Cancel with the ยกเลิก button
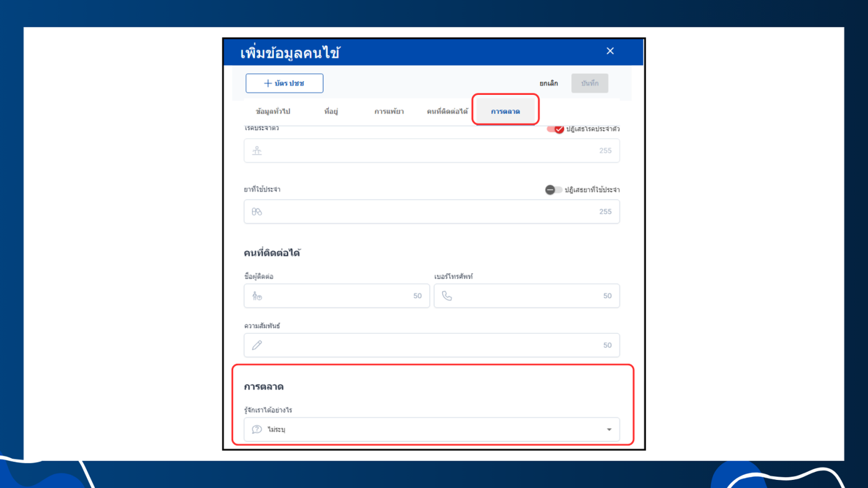868x488 pixels. [549, 83]
